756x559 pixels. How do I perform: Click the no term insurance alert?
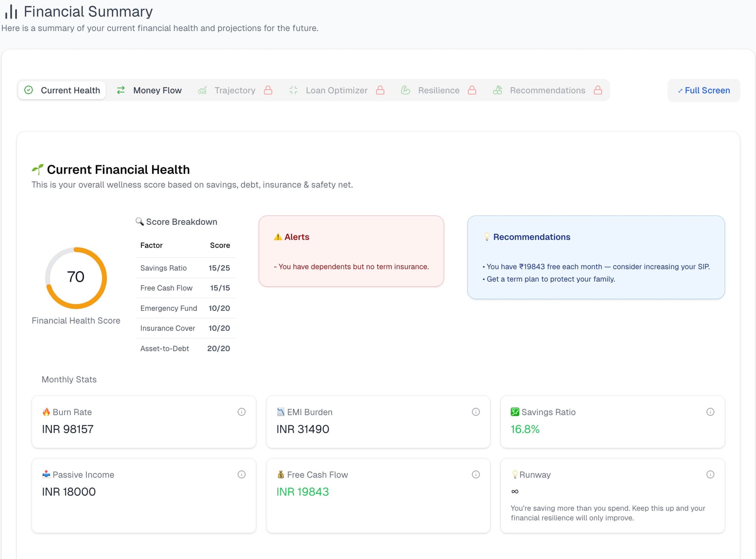[351, 267]
